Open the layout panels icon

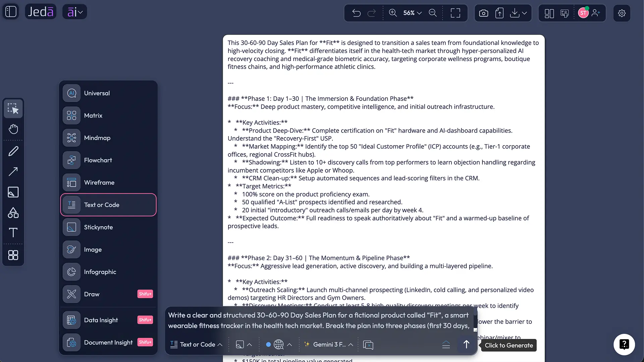click(549, 13)
